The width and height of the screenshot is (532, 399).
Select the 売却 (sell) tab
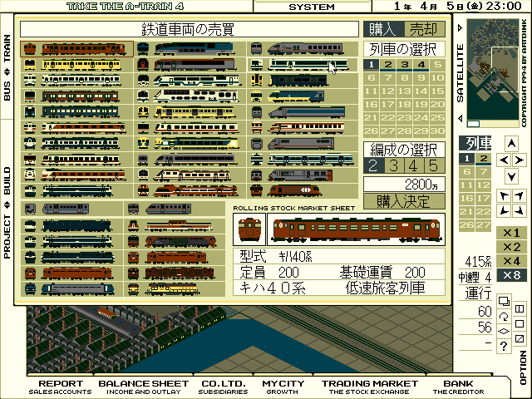[426, 29]
